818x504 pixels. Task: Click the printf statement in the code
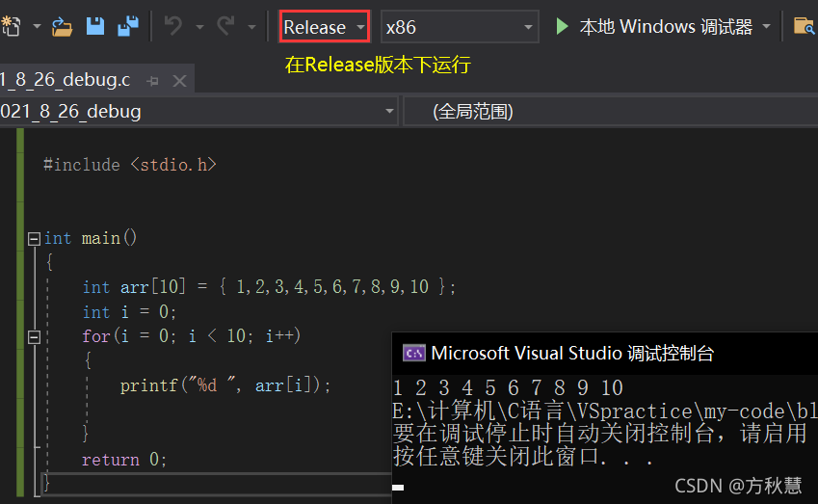point(225,385)
